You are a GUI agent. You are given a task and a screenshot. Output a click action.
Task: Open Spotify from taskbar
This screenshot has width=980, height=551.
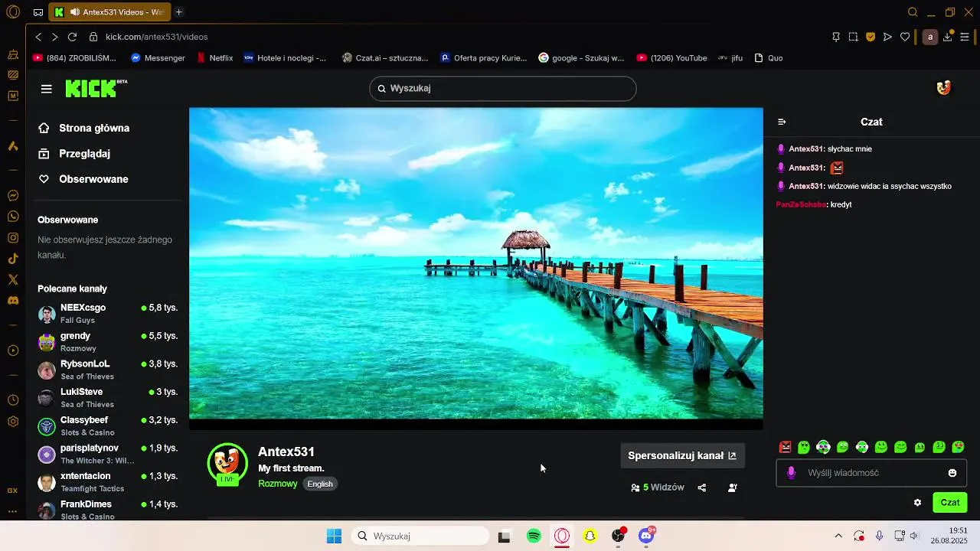(534, 536)
